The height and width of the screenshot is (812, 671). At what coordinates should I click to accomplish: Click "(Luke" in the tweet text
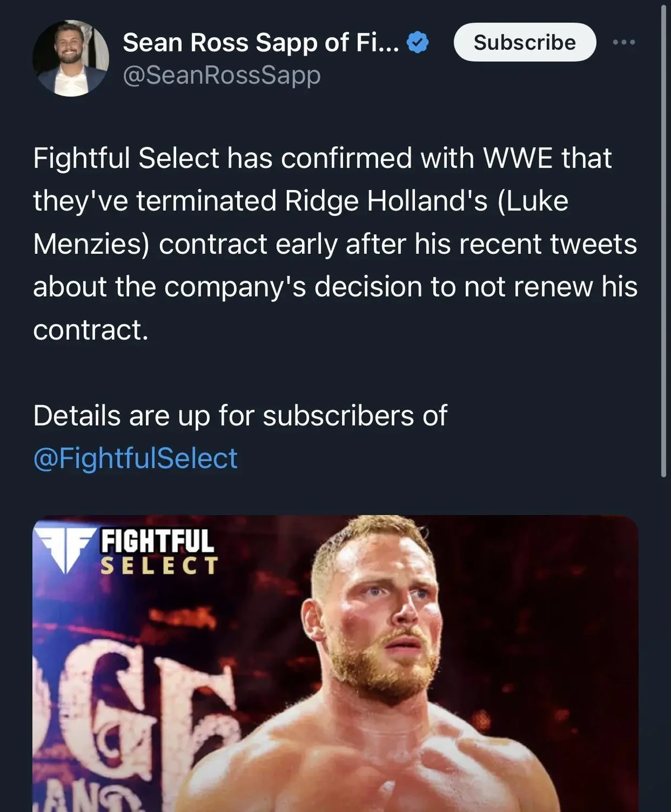coord(532,201)
